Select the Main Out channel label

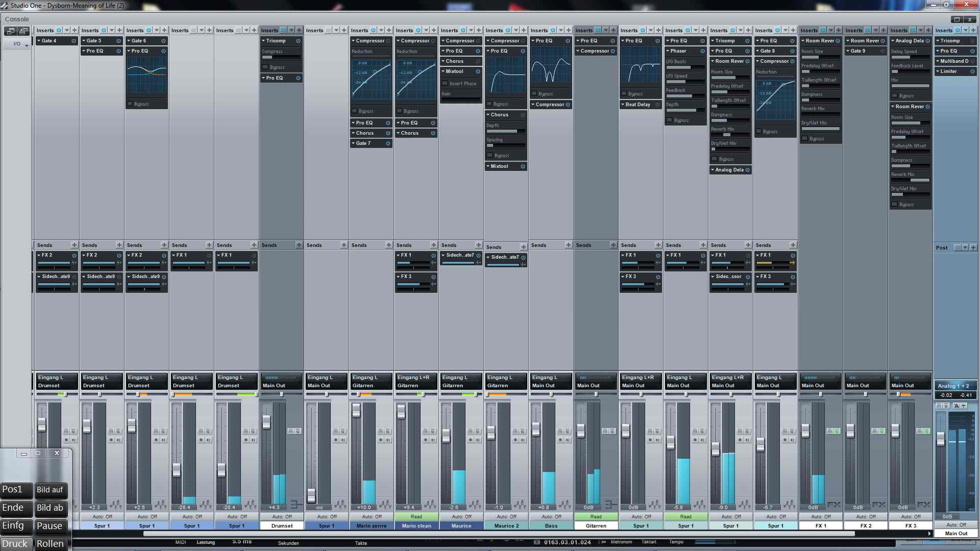click(x=956, y=533)
